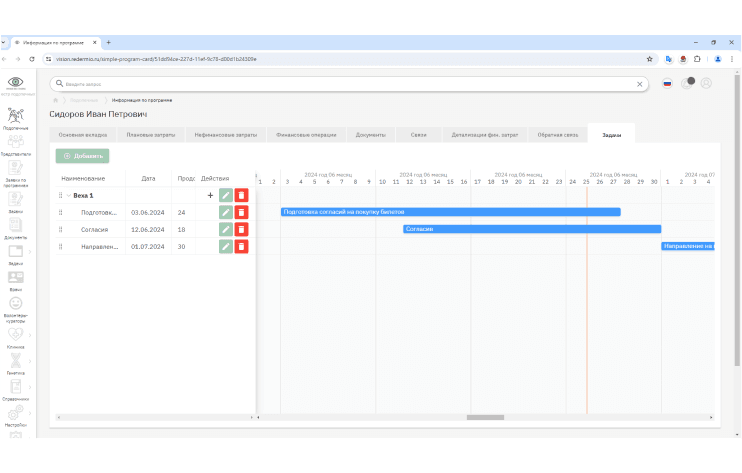The image size is (742, 473).
Task: Delete task dated 03.06.2024
Action: [241, 212]
